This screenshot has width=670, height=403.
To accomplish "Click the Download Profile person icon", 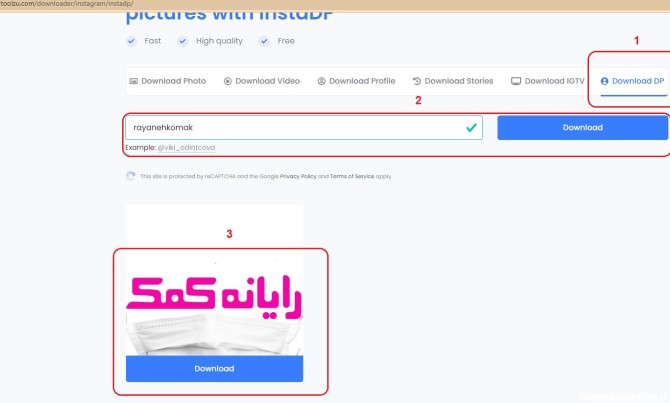I will tap(321, 81).
